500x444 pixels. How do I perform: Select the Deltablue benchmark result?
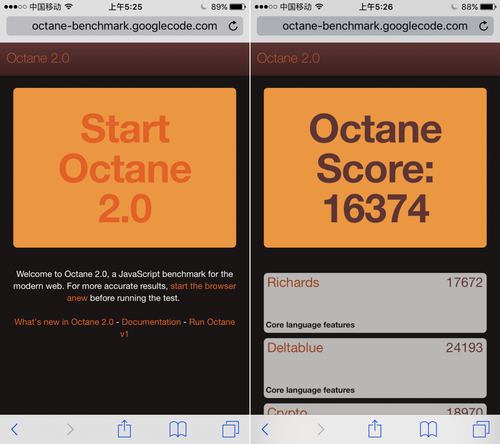click(375, 368)
